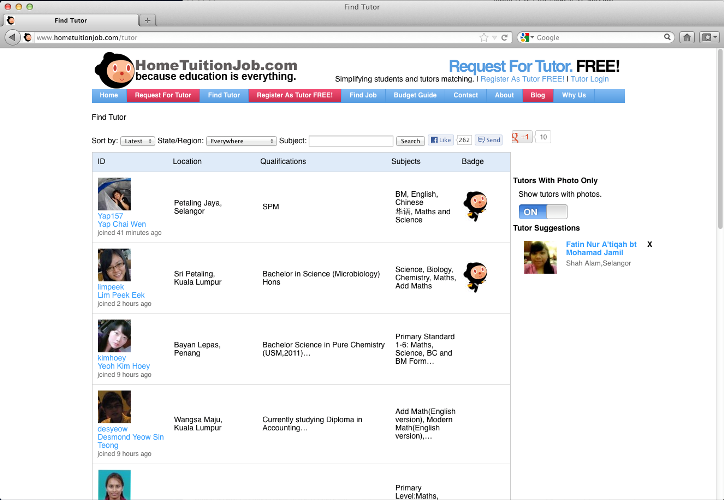Select Find Tutor in the navigation bar
The width and height of the screenshot is (724, 500).
[224, 95]
